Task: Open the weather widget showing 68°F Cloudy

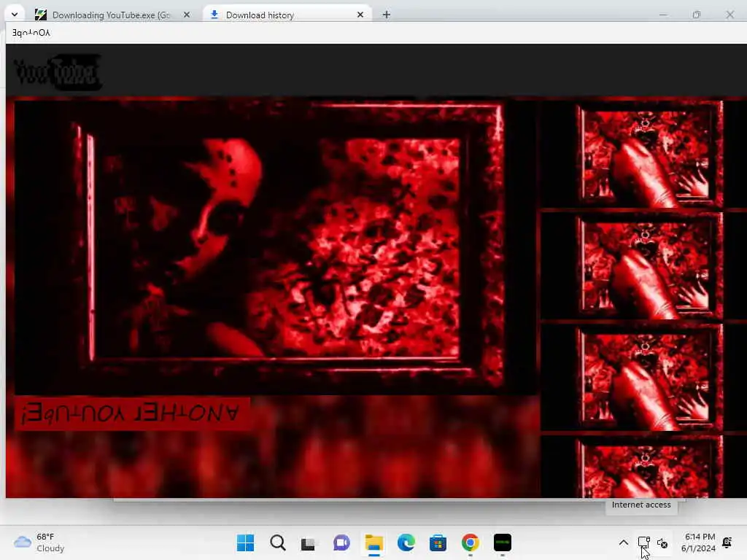Action: point(39,542)
